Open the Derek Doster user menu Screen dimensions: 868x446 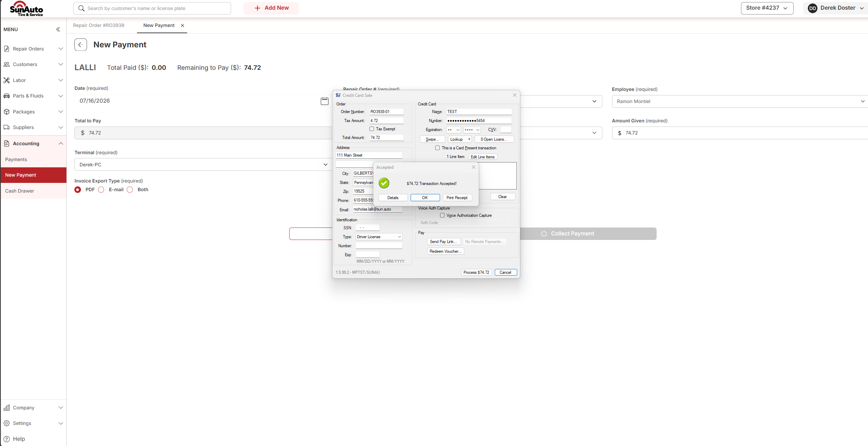[x=835, y=8]
